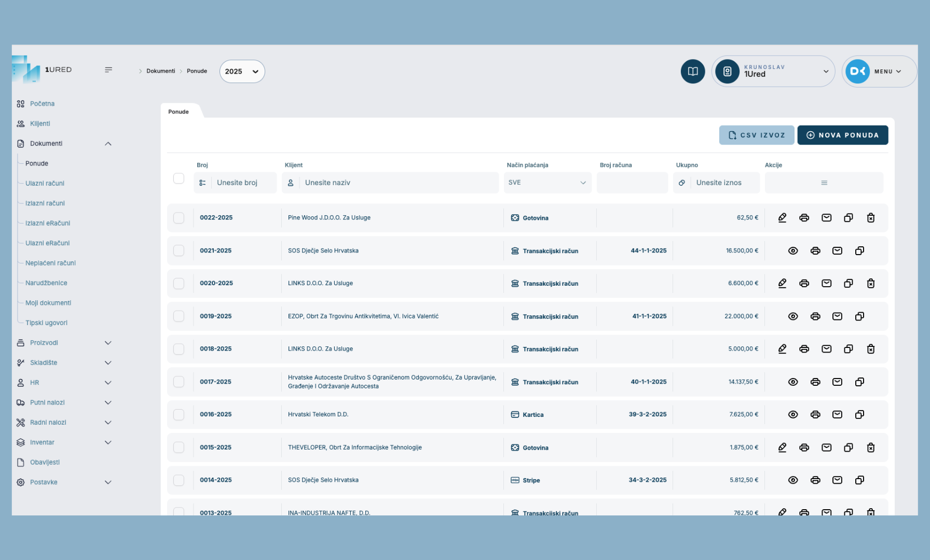Click the CSV IZVOZ export button

point(756,135)
